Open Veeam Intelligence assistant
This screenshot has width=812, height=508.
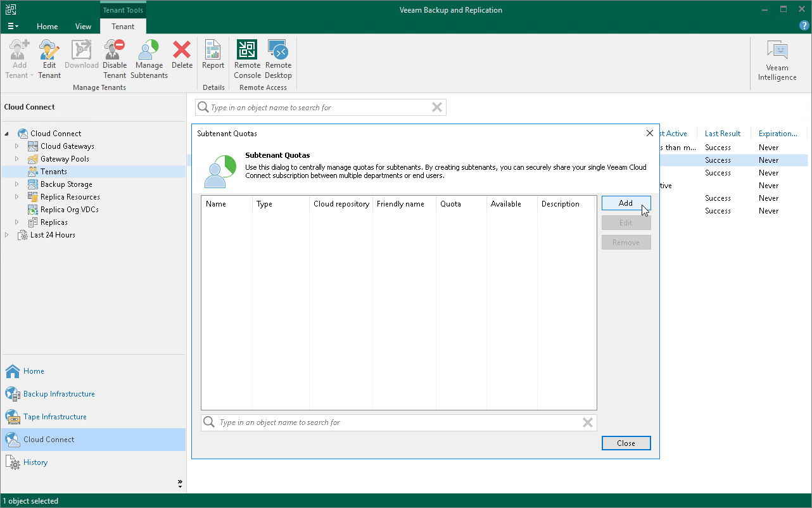coord(777,61)
